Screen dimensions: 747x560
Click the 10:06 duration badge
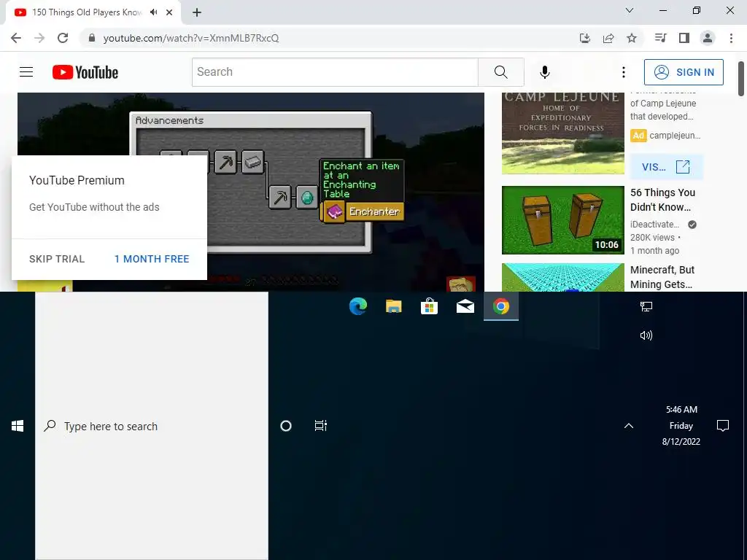coord(606,245)
